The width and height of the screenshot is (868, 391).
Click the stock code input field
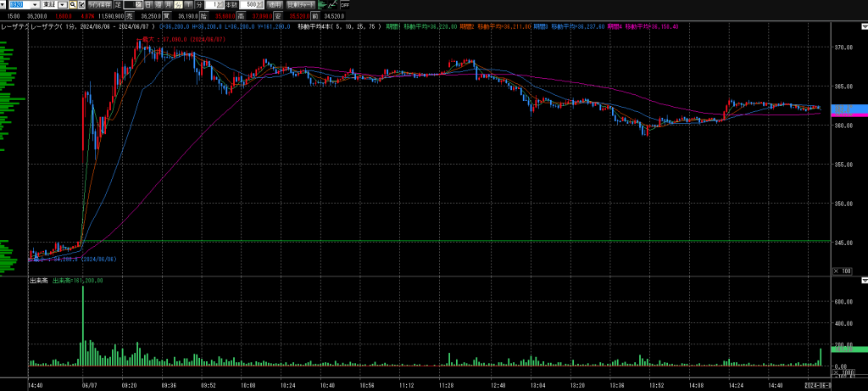[18, 5]
